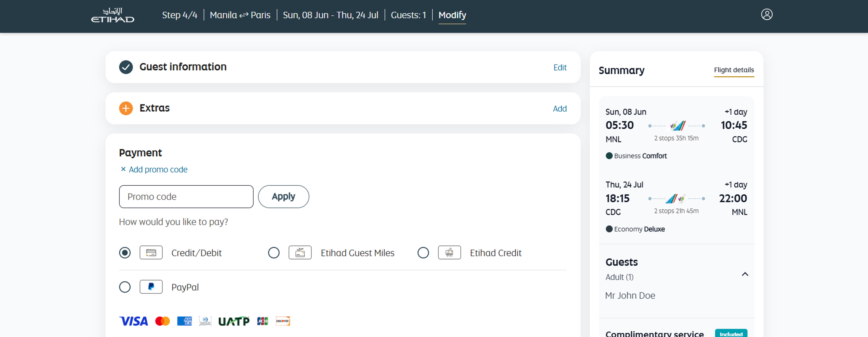Click the Mastercard logo
This screenshot has width=868, height=337.
pyautogui.click(x=163, y=321)
